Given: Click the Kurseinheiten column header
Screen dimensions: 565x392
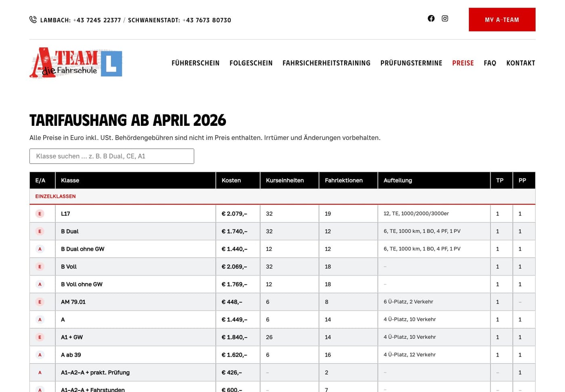Looking at the screenshot, I should pos(290,180).
